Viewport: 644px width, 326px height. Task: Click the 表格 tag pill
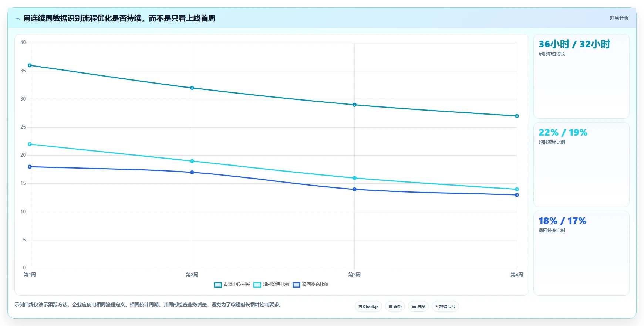click(395, 306)
